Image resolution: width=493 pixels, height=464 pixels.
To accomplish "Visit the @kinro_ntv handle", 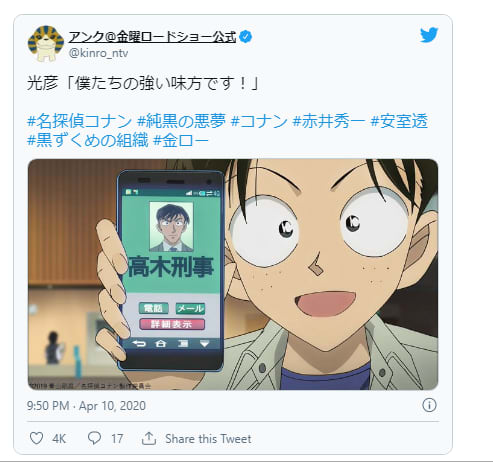I will pos(98,53).
